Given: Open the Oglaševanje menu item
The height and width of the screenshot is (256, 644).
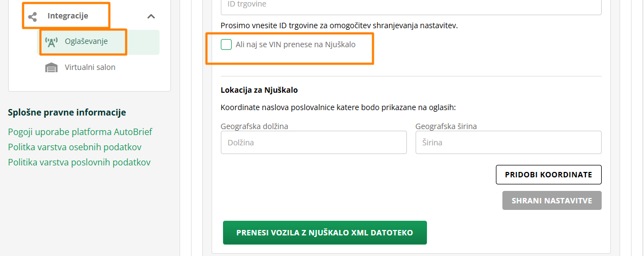Looking at the screenshot, I should [x=86, y=42].
